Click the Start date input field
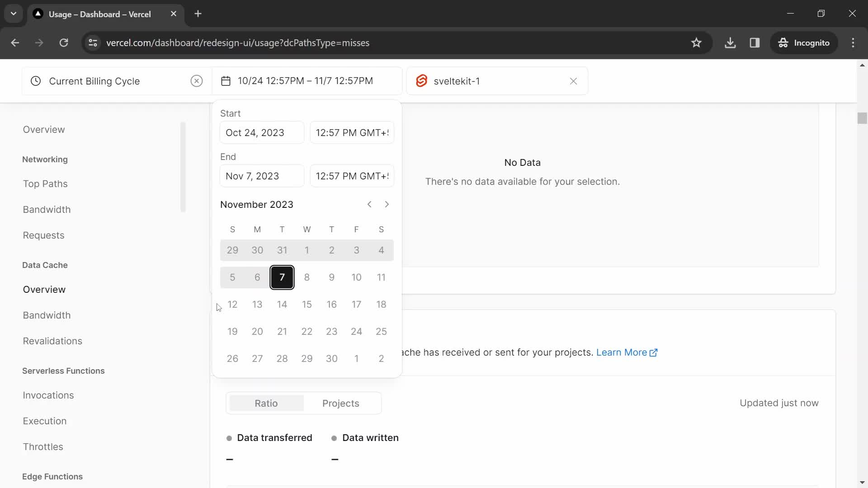This screenshot has width=868, height=488. coord(262,132)
